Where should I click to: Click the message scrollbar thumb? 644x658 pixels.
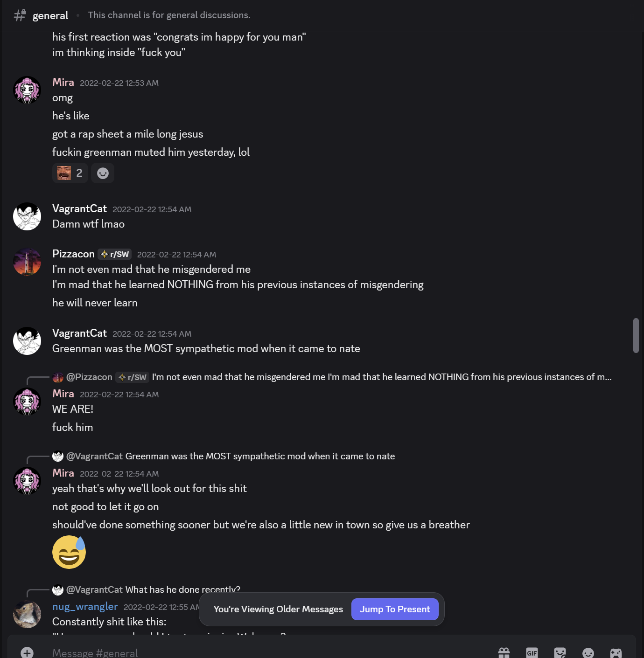pos(636,335)
